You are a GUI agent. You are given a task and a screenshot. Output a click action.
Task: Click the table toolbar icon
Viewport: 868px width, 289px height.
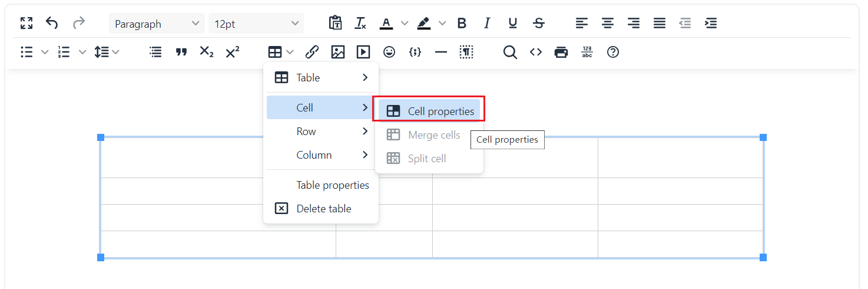[275, 52]
